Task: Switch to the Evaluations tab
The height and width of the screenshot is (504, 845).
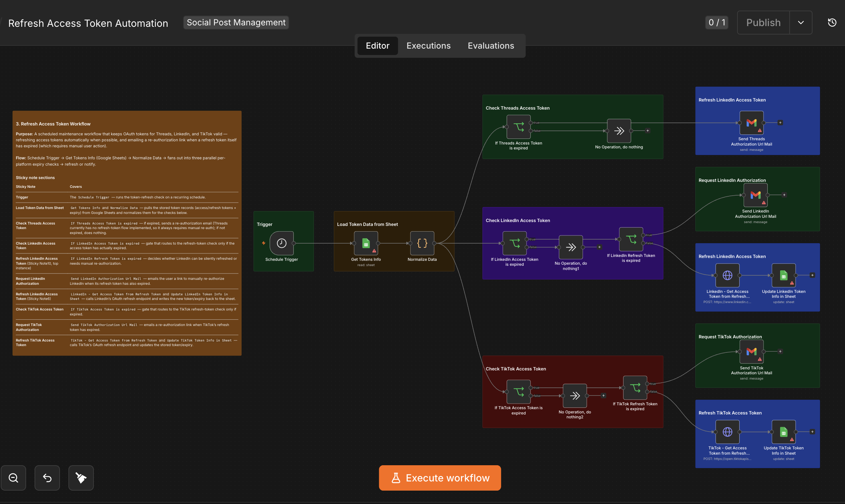Action: (x=491, y=46)
